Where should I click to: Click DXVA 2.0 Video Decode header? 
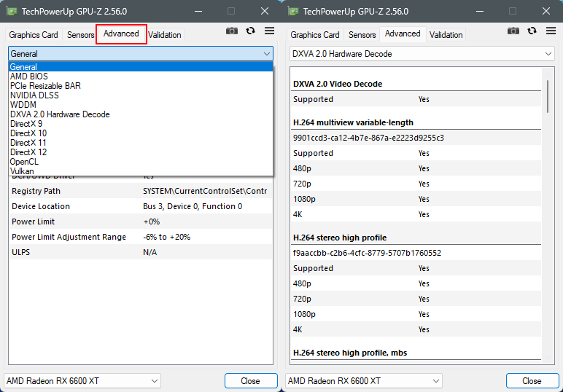(338, 84)
